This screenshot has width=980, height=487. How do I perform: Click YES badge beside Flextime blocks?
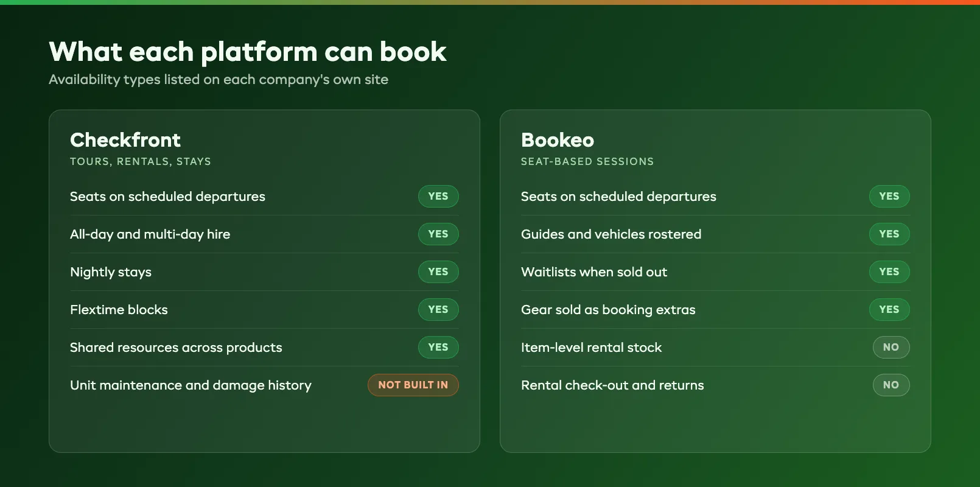pyautogui.click(x=438, y=309)
